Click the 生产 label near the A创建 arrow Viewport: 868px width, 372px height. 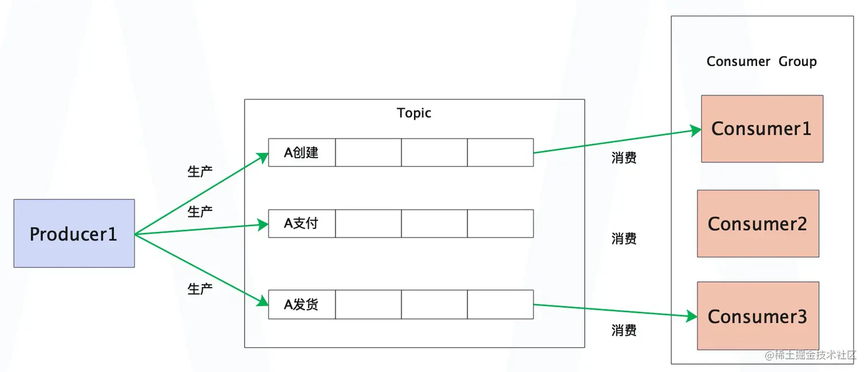tap(200, 172)
